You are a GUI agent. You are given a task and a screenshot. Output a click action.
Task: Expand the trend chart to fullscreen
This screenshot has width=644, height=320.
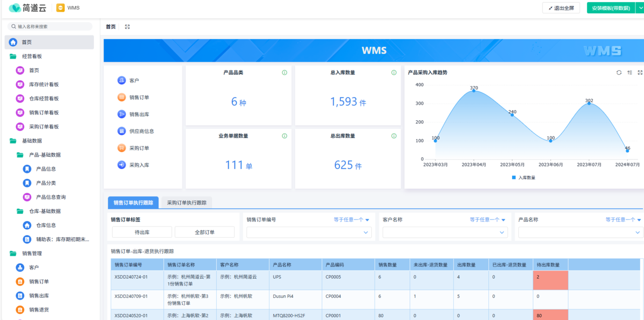coord(640,72)
